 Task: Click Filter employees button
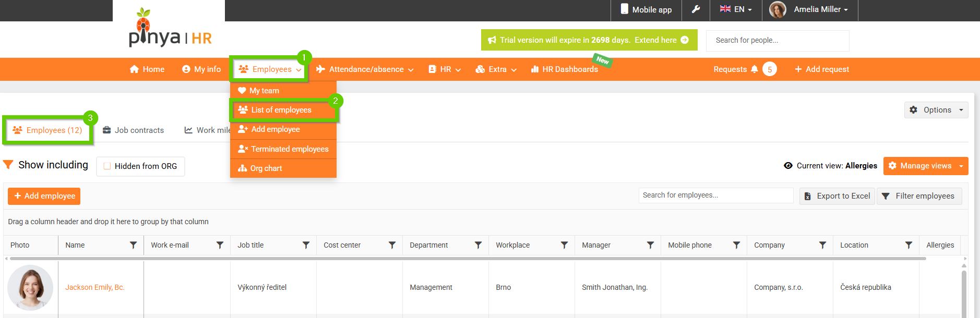pyautogui.click(x=919, y=196)
